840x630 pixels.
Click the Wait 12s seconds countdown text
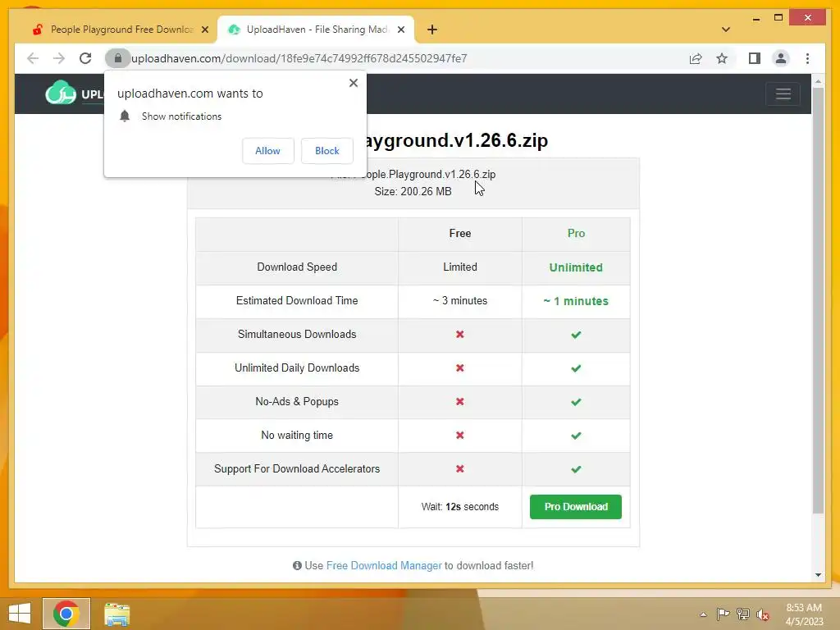(x=459, y=507)
